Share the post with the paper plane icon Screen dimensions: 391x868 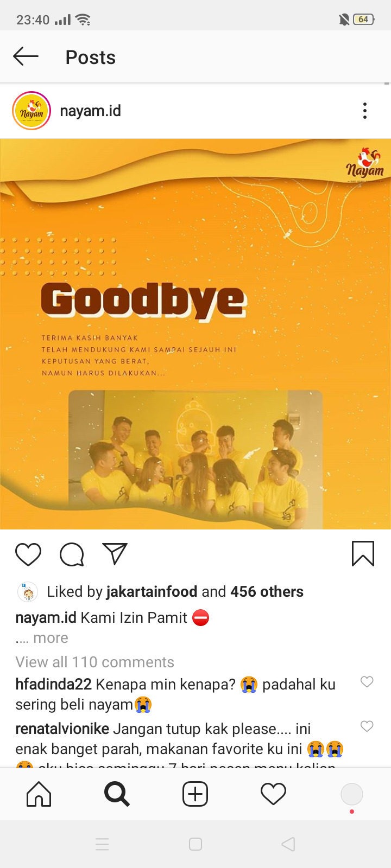(x=115, y=554)
